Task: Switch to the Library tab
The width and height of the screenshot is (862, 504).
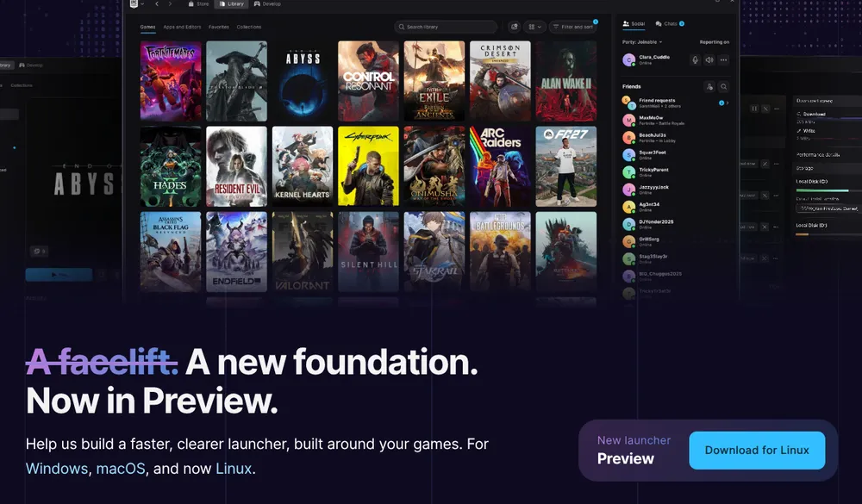Action: pyautogui.click(x=231, y=3)
